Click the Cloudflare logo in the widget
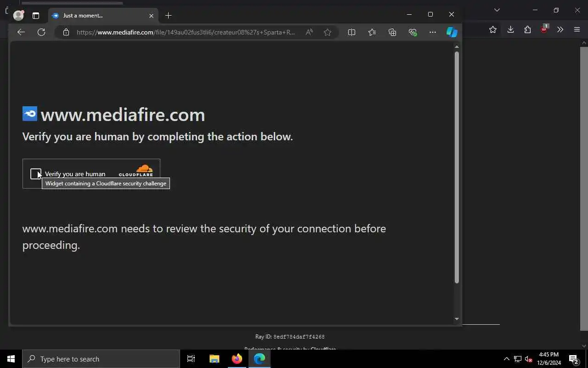The width and height of the screenshot is (588, 368). click(136, 170)
